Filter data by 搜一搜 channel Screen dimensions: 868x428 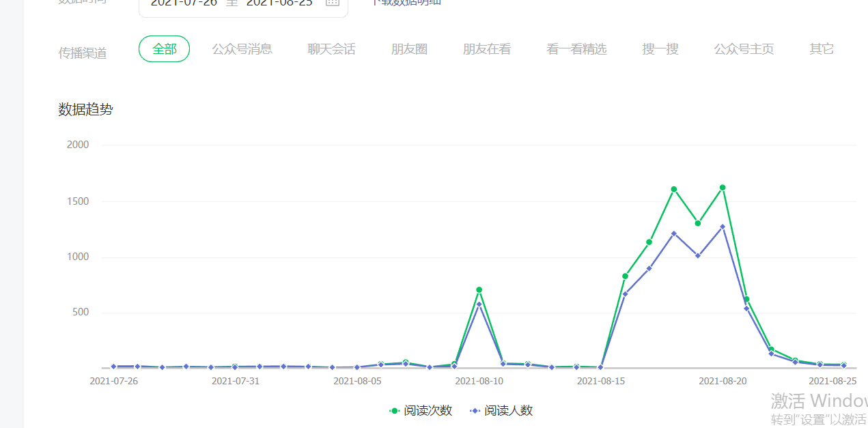click(x=660, y=49)
